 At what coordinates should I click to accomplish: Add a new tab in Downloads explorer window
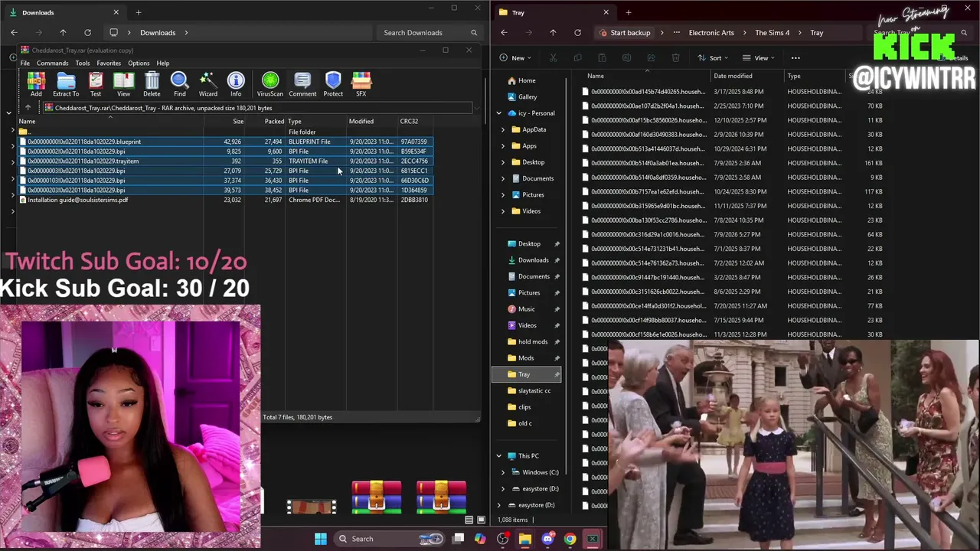(139, 12)
